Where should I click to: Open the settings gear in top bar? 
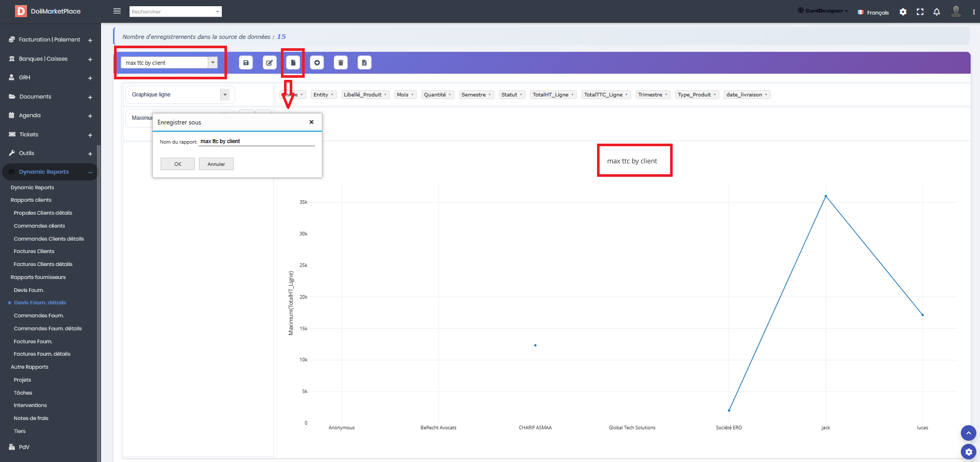[903, 12]
